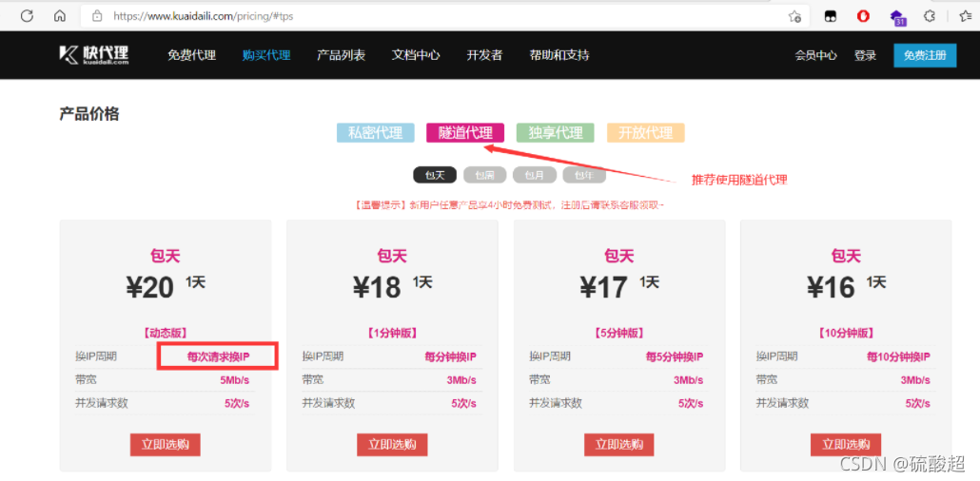Open the 免费代理 menu item
Viewport: 980px width, 481px height.
click(192, 55)
